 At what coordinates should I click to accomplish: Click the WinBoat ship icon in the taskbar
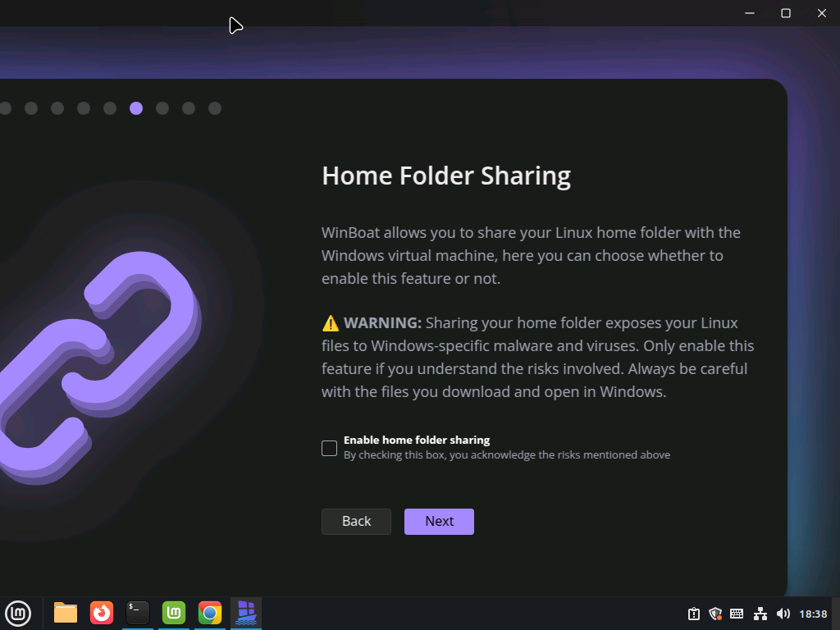click(246, 613)
